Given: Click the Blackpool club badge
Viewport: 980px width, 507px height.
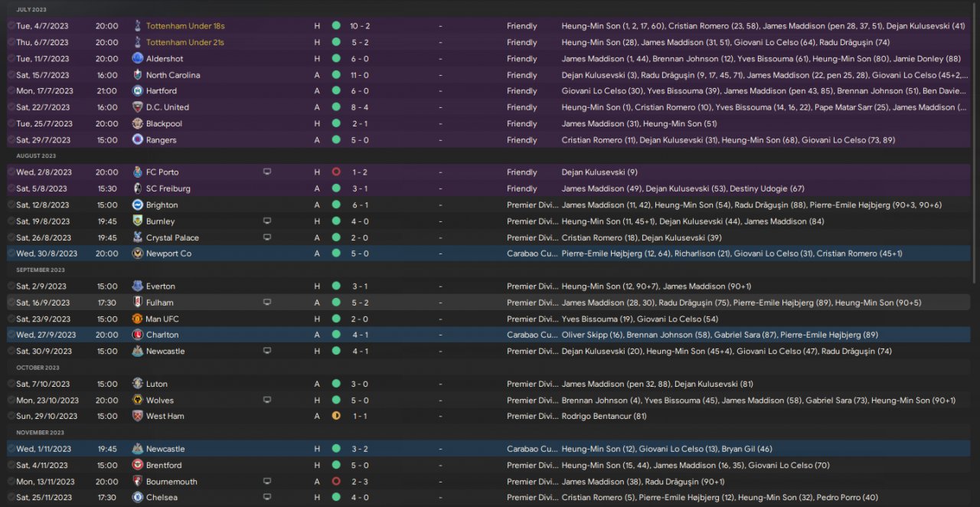Looking at the screenshot, I should [138, 123].
